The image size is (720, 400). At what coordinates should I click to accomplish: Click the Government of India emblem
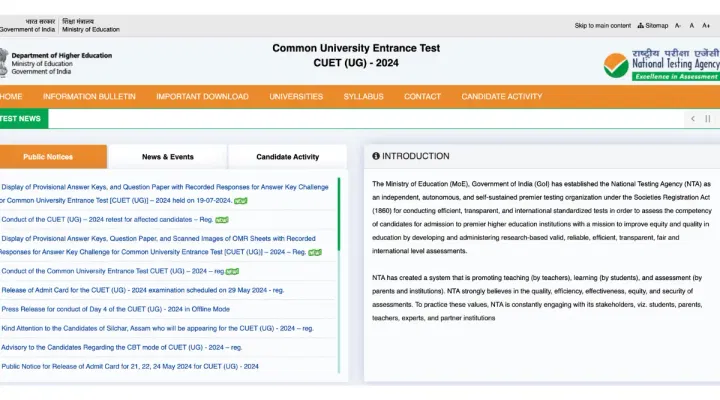tap(4, 62)
